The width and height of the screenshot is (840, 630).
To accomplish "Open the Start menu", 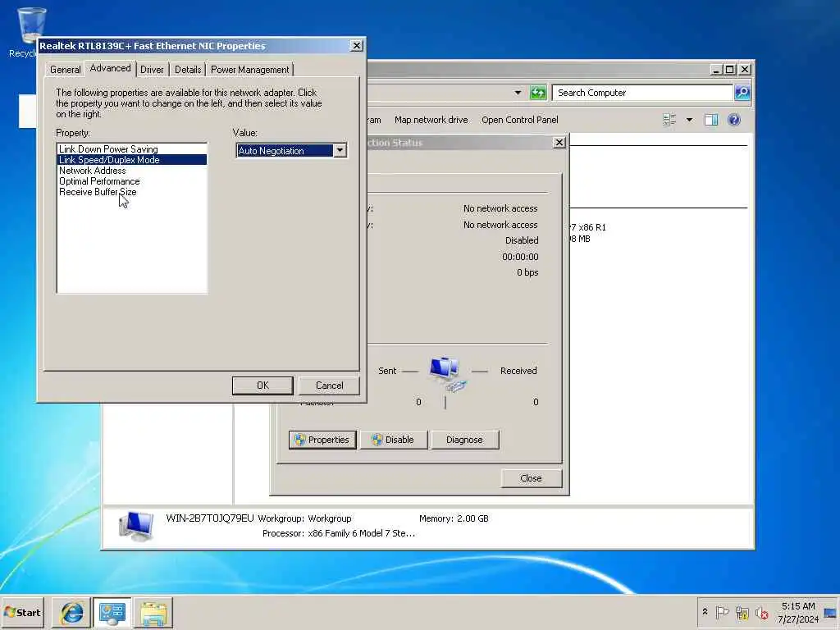I will pos(22,612).
